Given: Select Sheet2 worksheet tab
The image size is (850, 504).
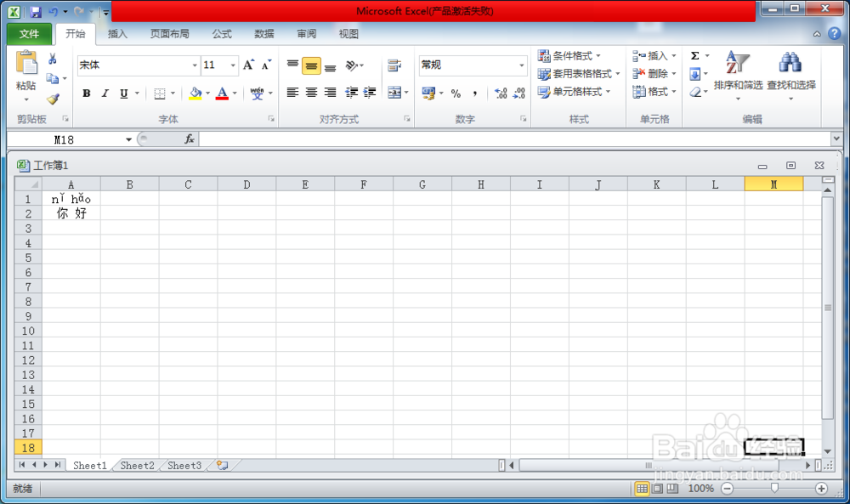Looking at the screenshot, I should [x=137, y=465].
